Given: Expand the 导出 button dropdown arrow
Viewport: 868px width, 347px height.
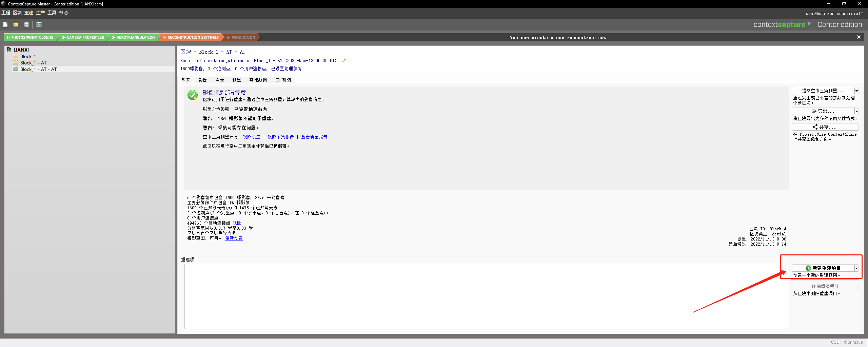Looking at the screenshot, I should click(856, 111).
